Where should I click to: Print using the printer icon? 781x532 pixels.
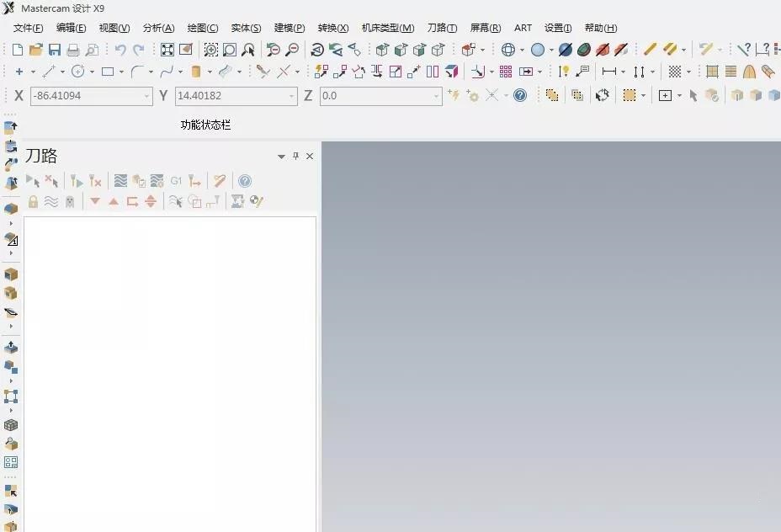point(73,50)
